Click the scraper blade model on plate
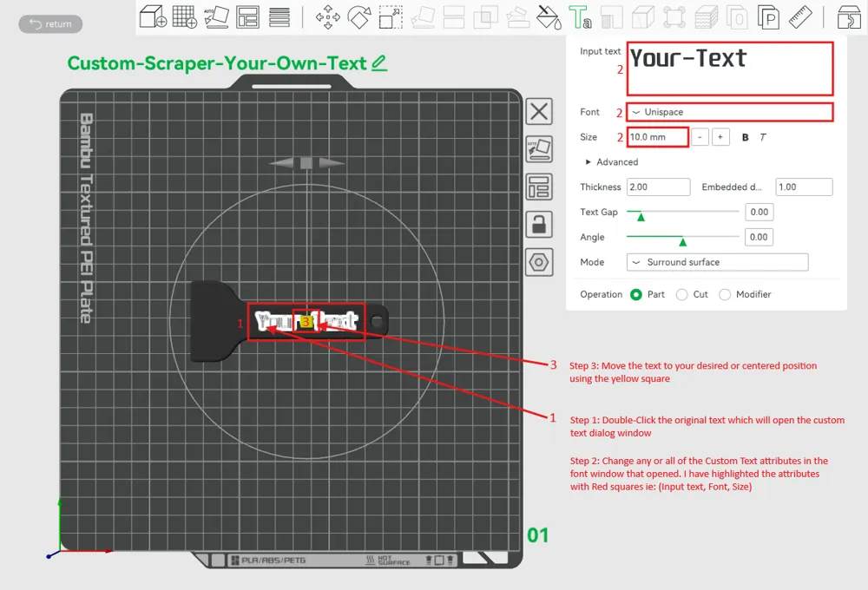This screenshot has height=590, width=868. coord(214,321)
